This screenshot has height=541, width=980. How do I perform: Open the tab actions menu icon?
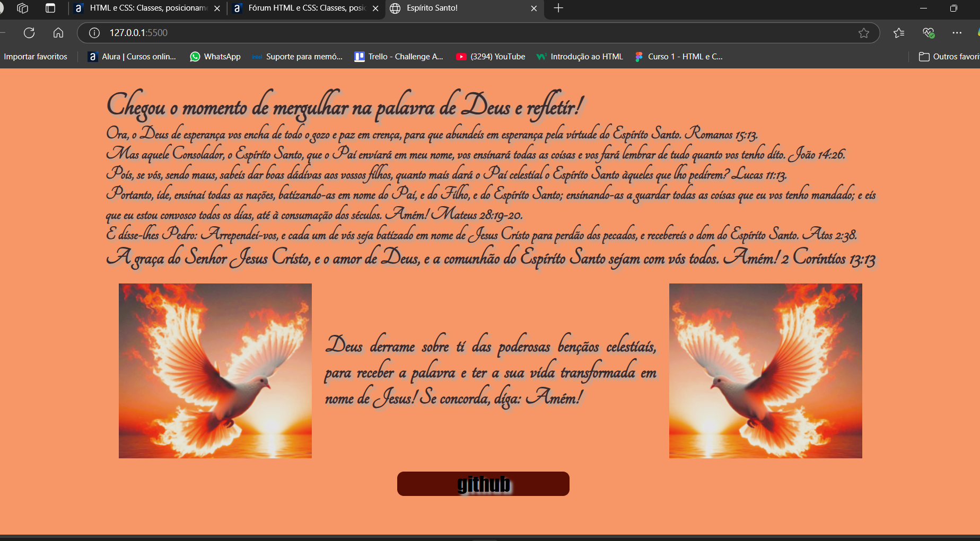pos(50,8)
